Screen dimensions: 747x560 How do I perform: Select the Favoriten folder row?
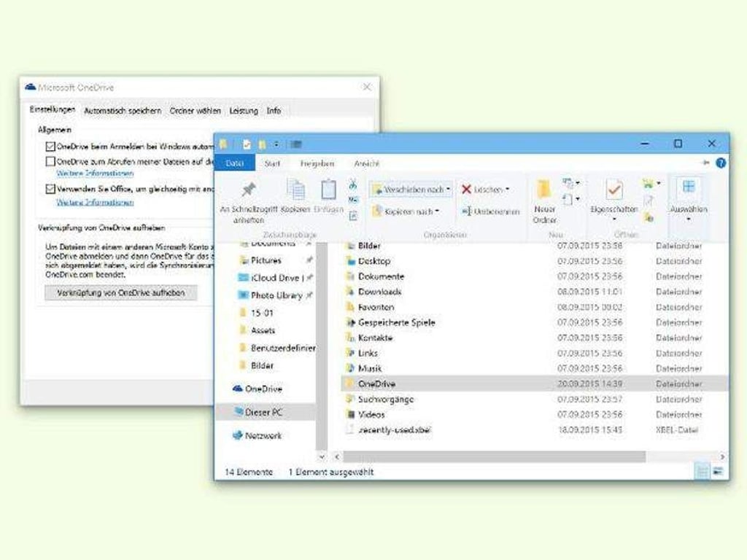[535, 307]
